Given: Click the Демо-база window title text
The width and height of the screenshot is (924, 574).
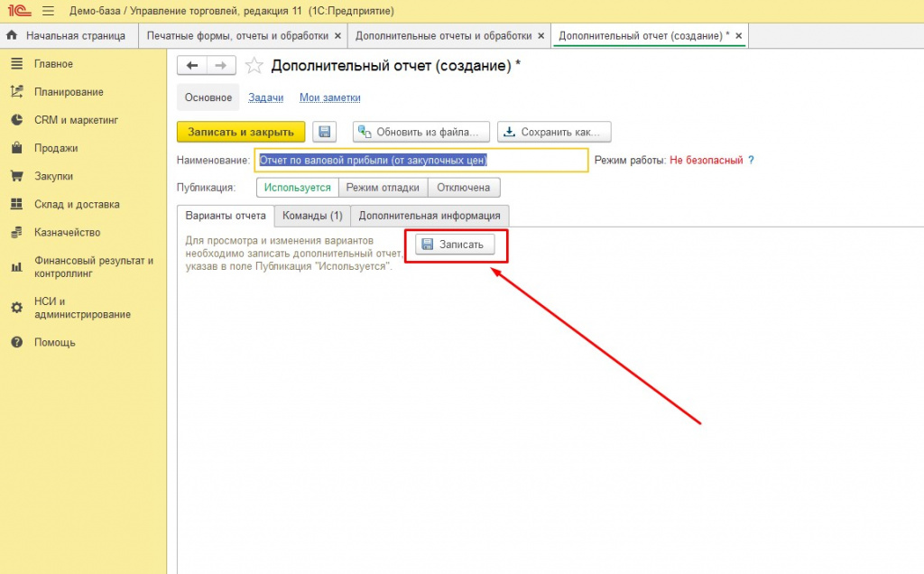Looking at the screenshot, I should 232,11.
